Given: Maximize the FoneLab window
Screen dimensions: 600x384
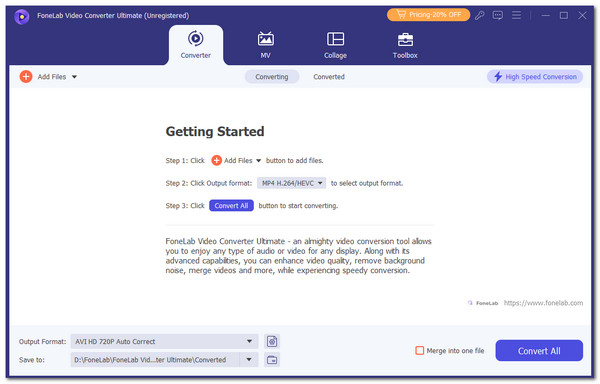Looking at the screenshot, I should [564, 15].
